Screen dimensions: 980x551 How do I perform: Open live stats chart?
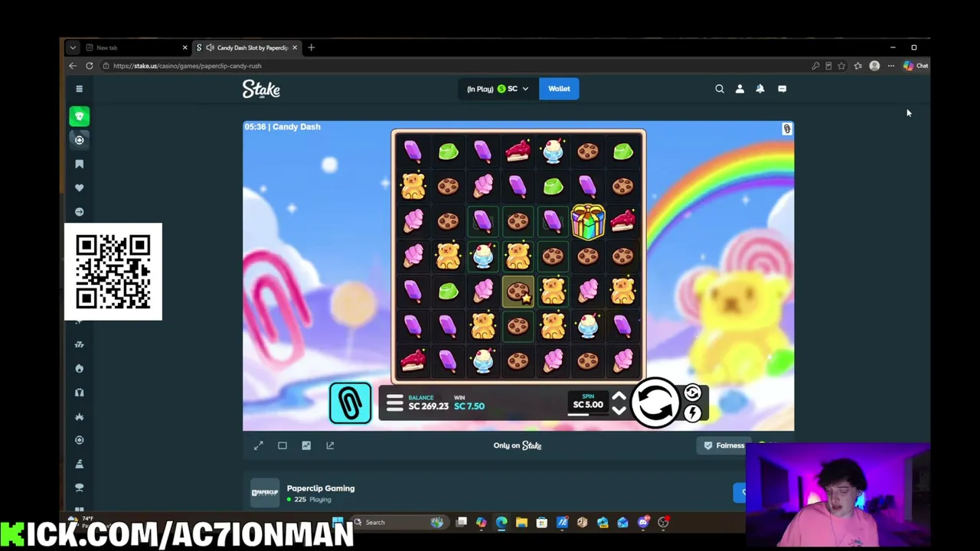(306, 445)
